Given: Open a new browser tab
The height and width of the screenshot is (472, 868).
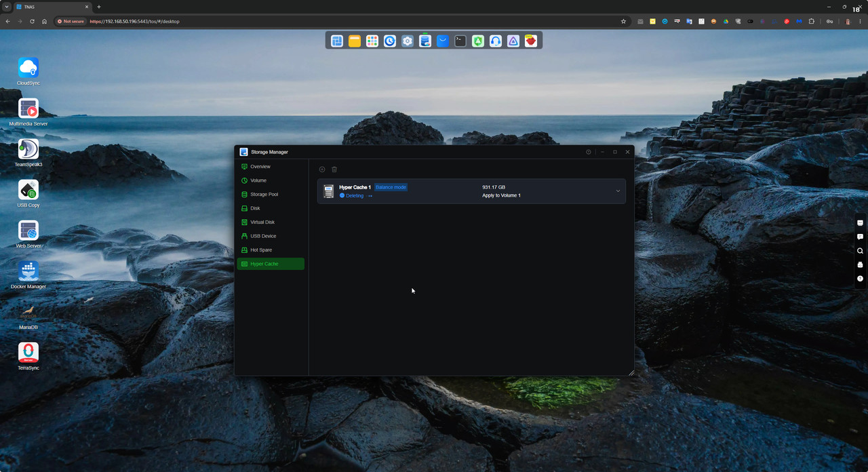Looking at the screenshot, I should (x=99, y=7).
